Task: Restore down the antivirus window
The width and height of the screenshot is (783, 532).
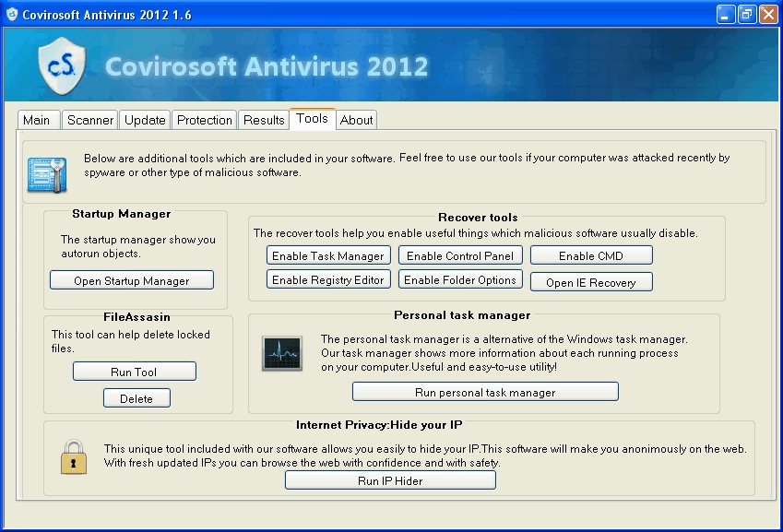Action: coord(747,15)
